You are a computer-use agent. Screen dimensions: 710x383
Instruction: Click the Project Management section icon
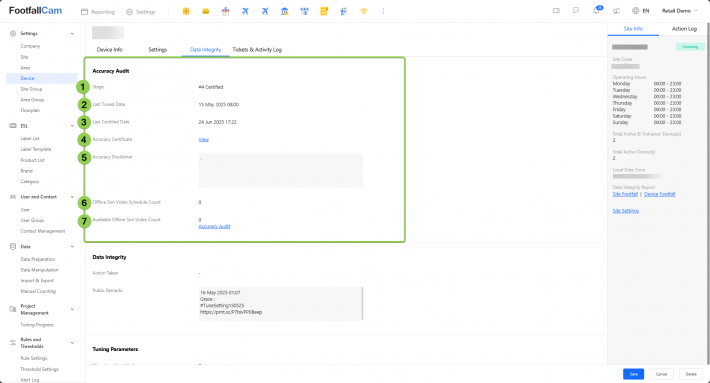tap(13, 310)
